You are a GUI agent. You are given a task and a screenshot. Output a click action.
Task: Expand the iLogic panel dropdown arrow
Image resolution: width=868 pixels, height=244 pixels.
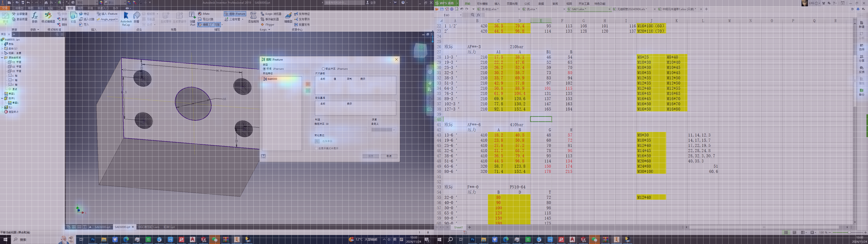coord(269,30)
